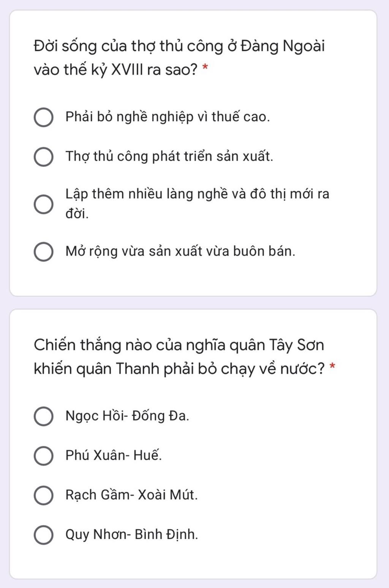This screenshot has height=588, width=389.
Task: Click the text 'Lập thêm nhiều làng nghề và đô thị'
Action: (176, 194)
